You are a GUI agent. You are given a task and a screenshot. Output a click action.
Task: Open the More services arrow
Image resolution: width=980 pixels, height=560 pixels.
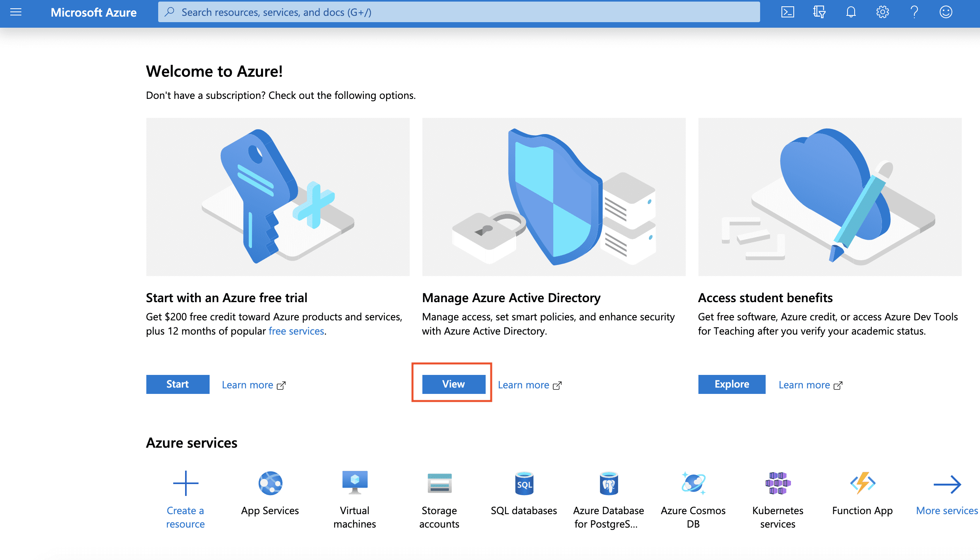click(948, 483)
